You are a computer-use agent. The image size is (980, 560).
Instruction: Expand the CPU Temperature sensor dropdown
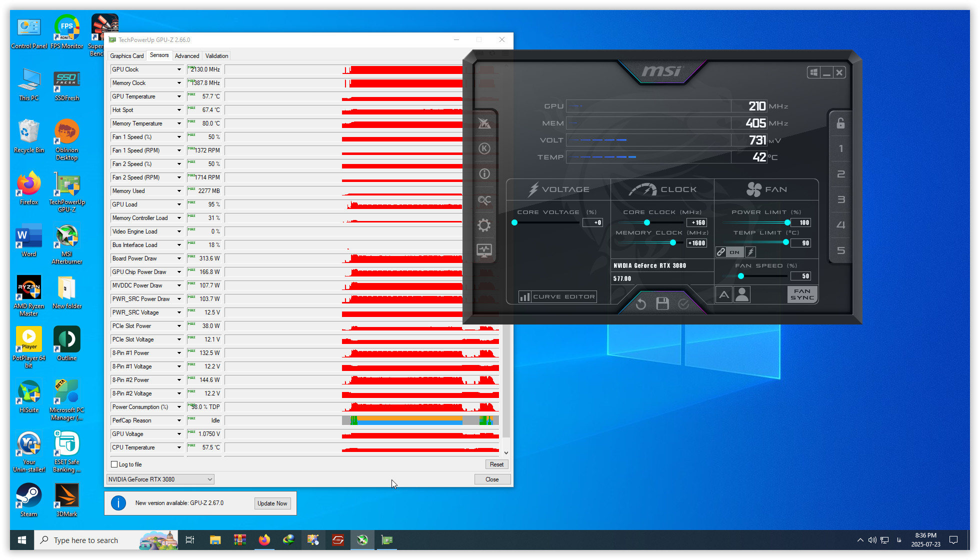point(179,447)
